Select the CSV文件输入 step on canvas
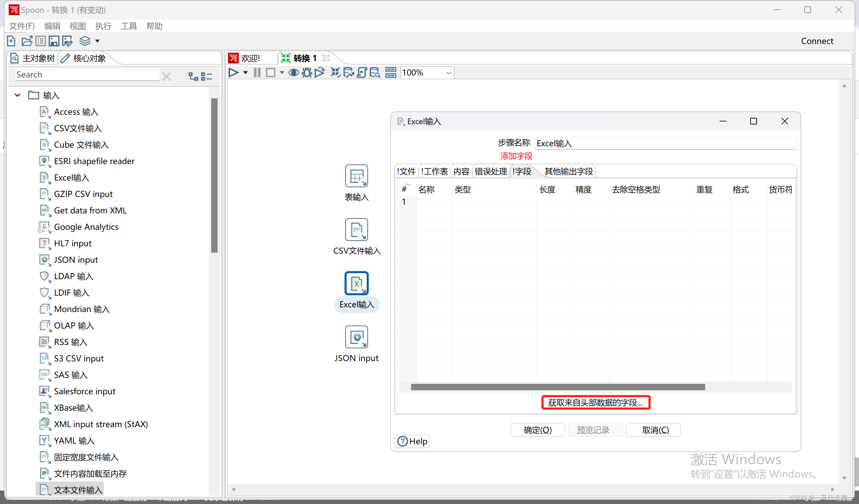Image resolution: width=859 pixels, height=504 pixels. pyautogui.click(x=357, y=230)
